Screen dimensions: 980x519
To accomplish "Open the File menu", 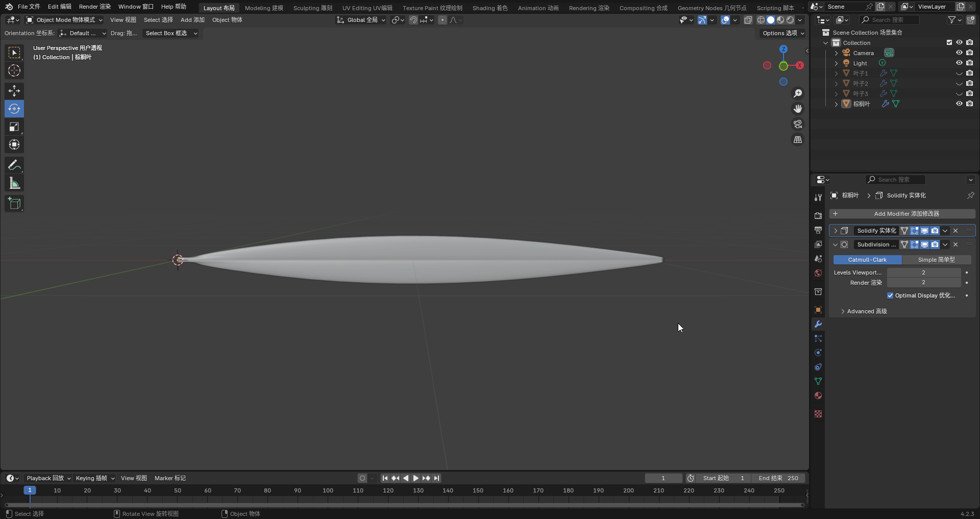I will coord(29,7).
